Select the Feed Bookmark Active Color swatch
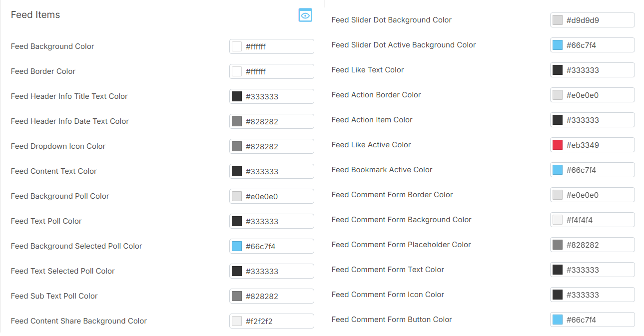 click(x=558, y=170)
